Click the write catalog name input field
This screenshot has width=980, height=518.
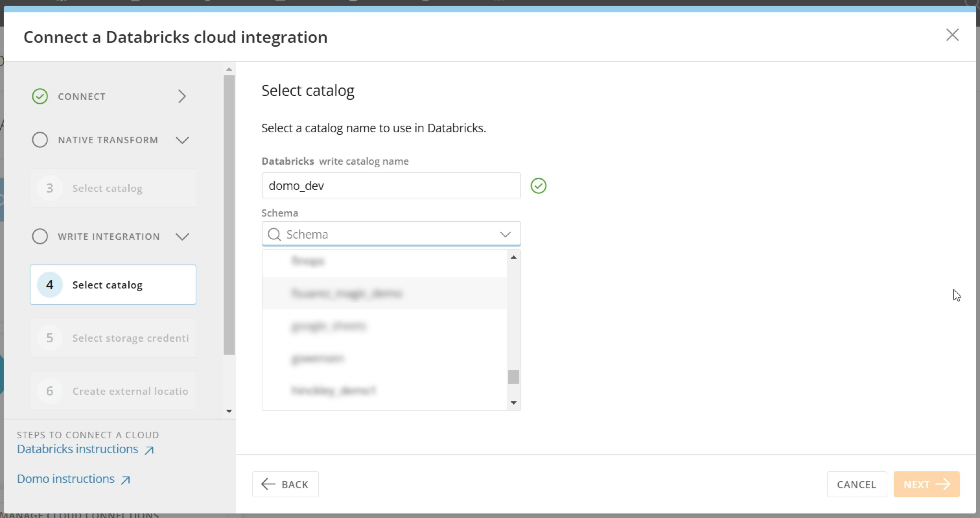(x=391, y=186)
